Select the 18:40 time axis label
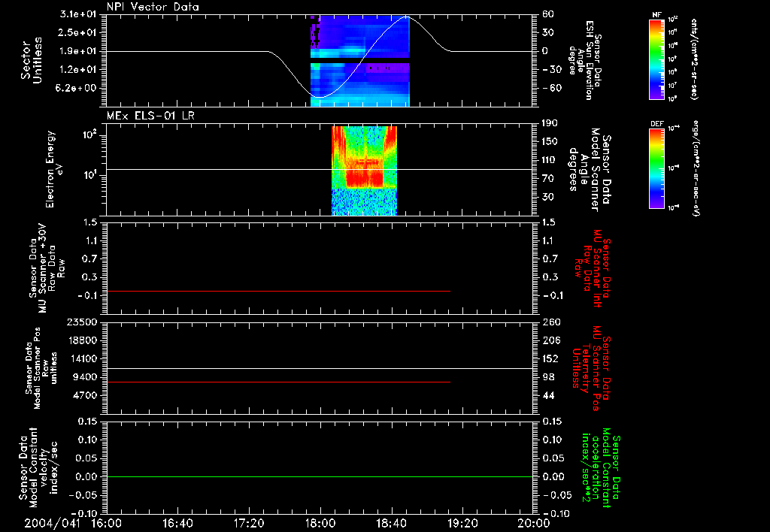The width and height of the screenshot is (770, 532). pos(391,523)
